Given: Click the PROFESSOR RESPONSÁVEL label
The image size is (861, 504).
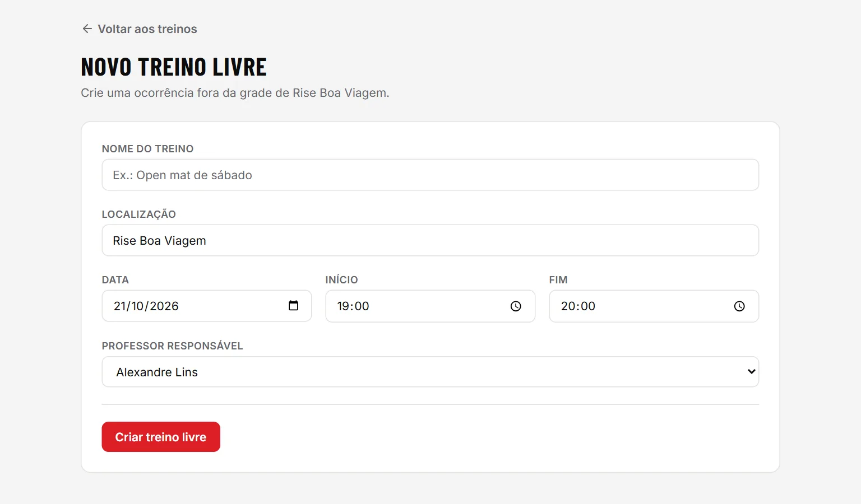Looking at the screenshot, I should [x=172, y=346].
